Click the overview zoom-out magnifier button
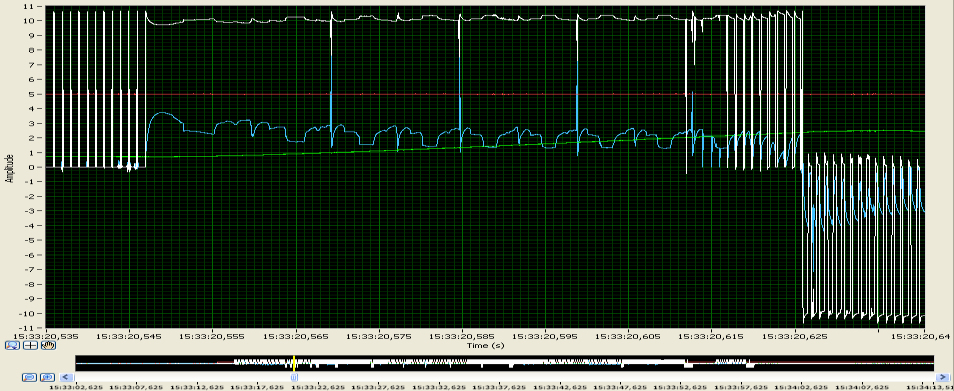The width and height of the screenshot is (954, 391). [x=30, y=377]
